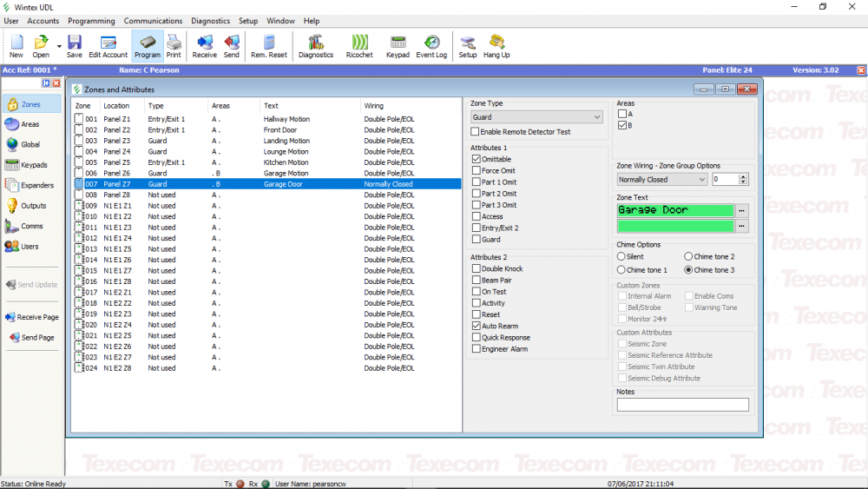Check the Area A checkbox

click(x=621, y=114)
